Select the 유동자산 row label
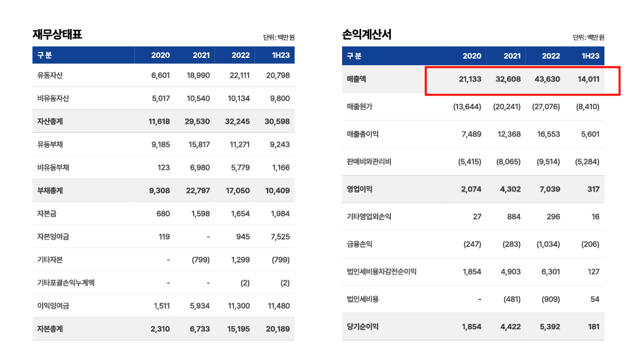Viewport: 640px width, 364px height. [x=50, y=76]
